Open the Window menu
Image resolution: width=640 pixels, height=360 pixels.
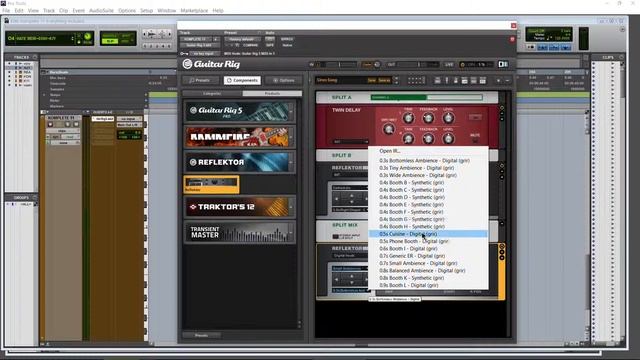pyautogui.click(x=167, y=11)
